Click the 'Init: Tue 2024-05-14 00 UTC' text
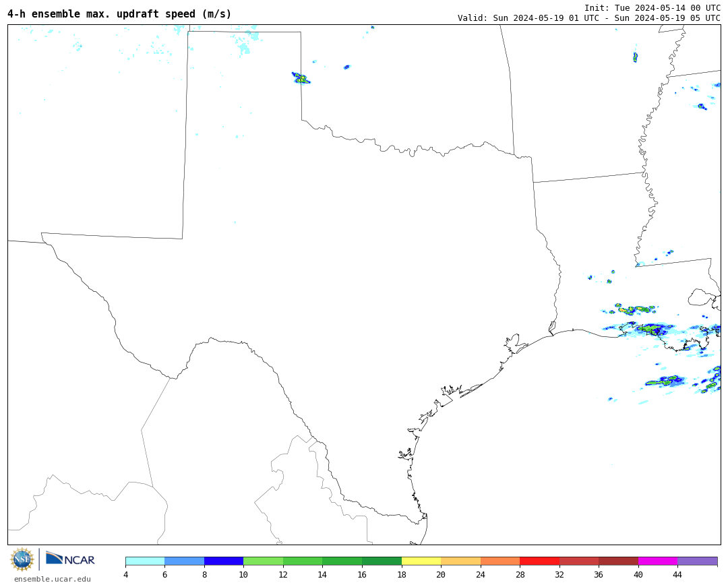 (x=653, y=8)
